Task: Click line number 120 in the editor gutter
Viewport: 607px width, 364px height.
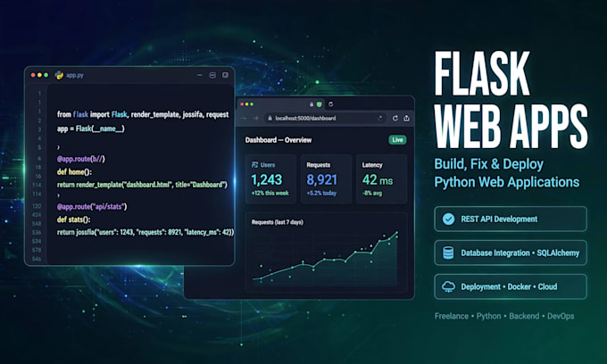Action: coord(37,206)
